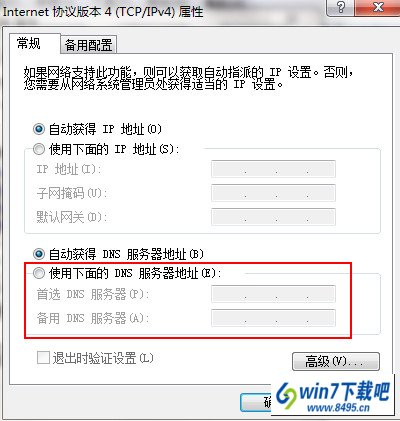Close the TCP/IPv4 properties dialog
This screenshot has width=400, height=421.
378,7
